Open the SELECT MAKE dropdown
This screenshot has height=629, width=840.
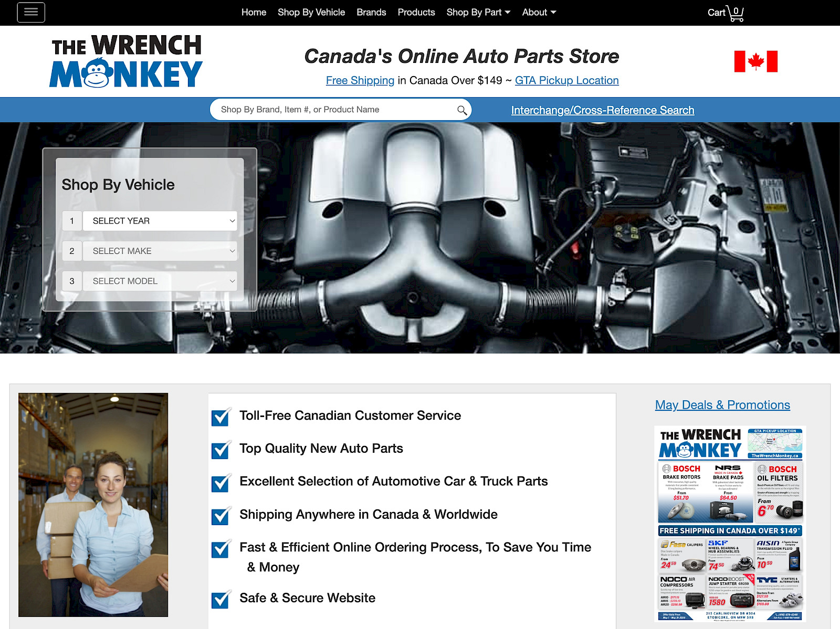[160, 251]
